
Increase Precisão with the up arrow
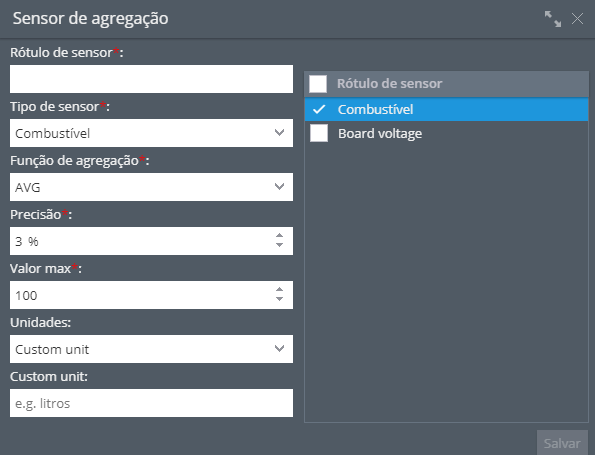coord(279,236)
